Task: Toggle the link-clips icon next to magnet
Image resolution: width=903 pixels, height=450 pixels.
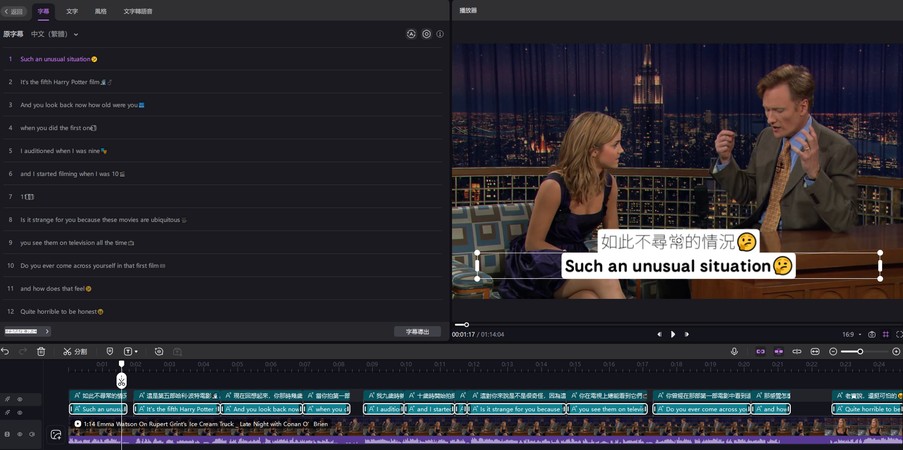Action: point(797,351)
